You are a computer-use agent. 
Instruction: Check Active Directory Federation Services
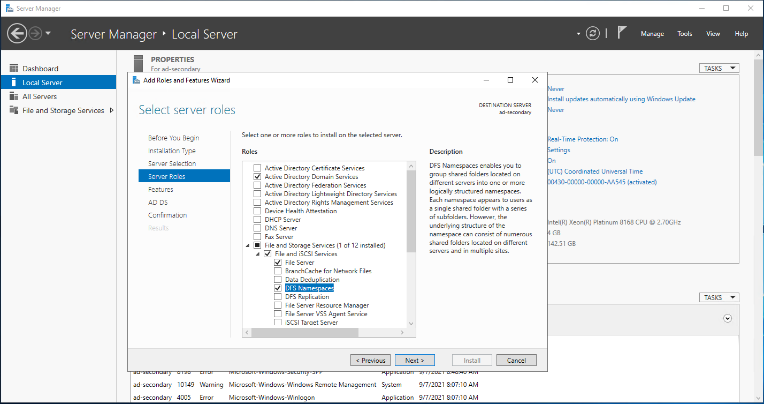click(257, 185)
